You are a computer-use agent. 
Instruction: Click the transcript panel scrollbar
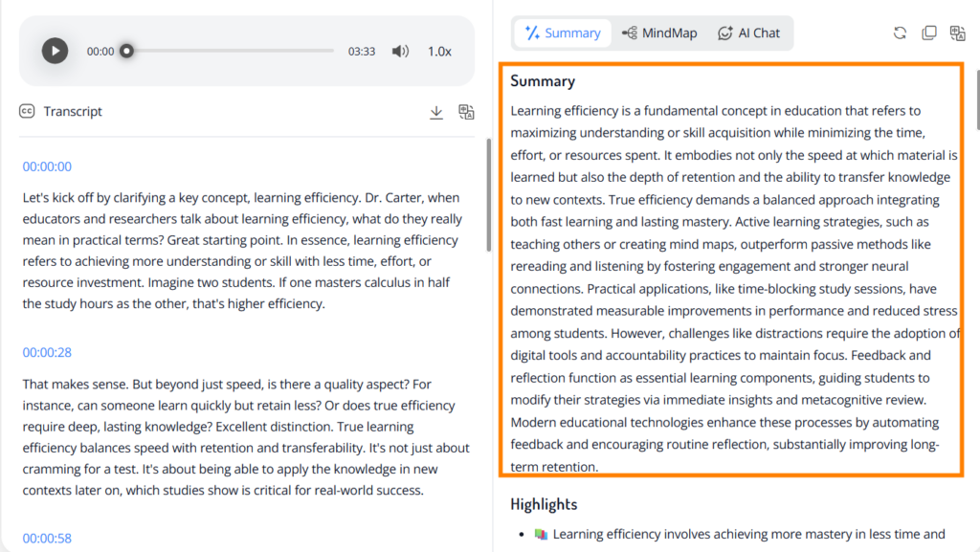488,195
